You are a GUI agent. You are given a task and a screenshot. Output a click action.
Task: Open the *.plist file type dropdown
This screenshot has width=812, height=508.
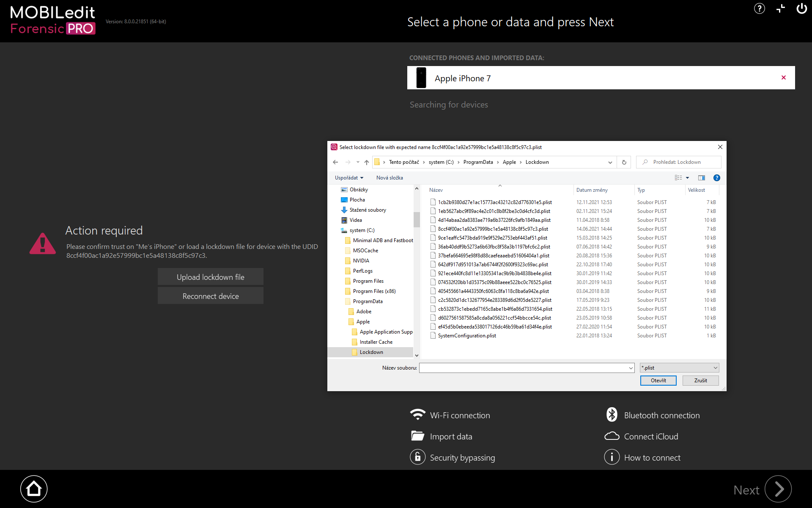tap(679, 368)
